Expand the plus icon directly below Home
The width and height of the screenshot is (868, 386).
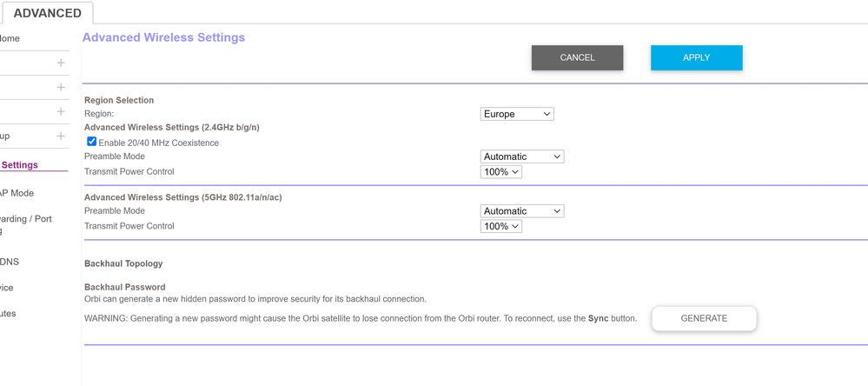61,63
